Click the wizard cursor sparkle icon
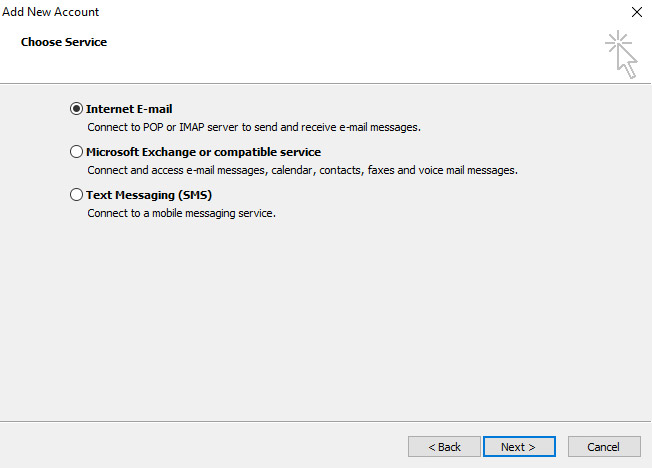The width and height of the screenshot is (652, 468). pos(621,54)
